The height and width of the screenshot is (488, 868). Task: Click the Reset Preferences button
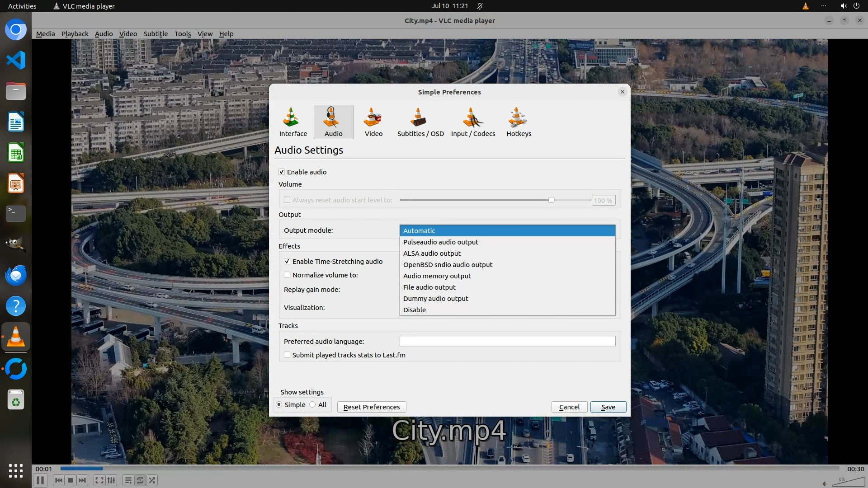371,407
